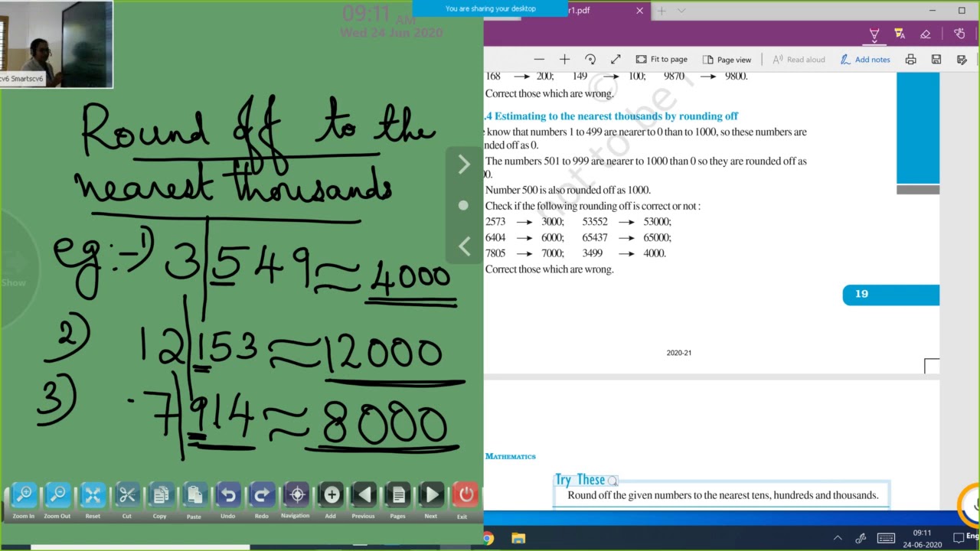980x551 pixels.
Task: Print the PDF document
Action: tap(910, 59)
